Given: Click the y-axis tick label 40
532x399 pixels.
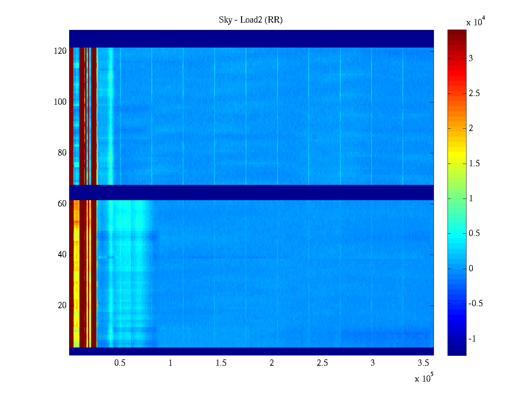Looking at the screenshot, I should (62, 255).
